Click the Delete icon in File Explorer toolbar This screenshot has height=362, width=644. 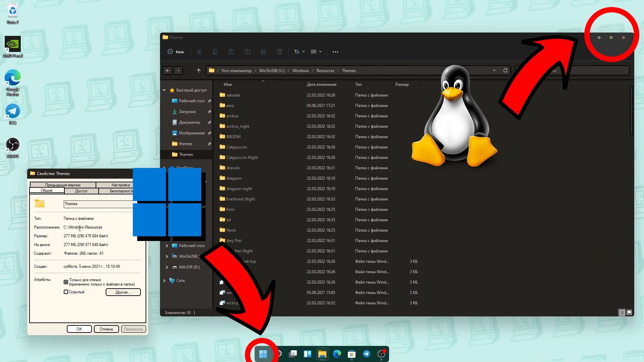279,52
